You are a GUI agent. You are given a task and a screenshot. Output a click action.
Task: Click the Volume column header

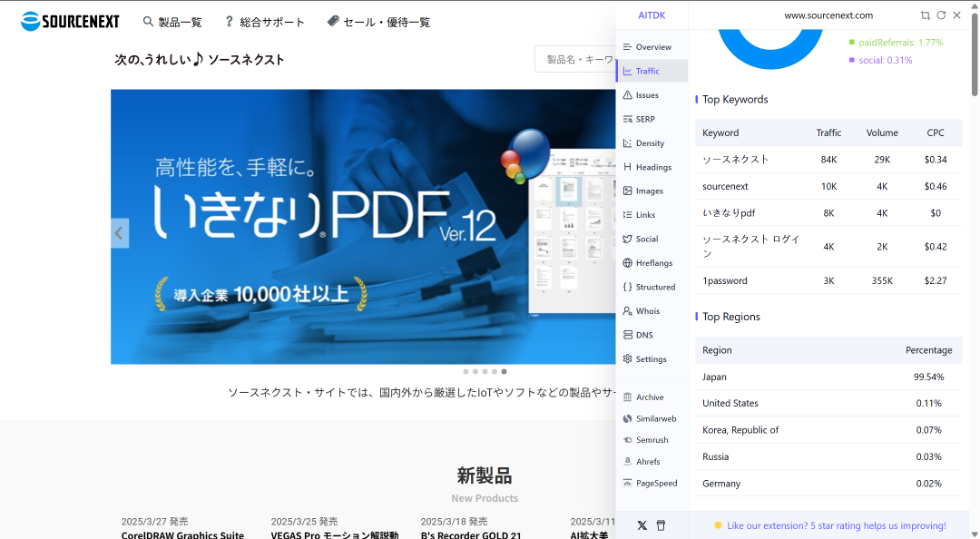[882, 132]
